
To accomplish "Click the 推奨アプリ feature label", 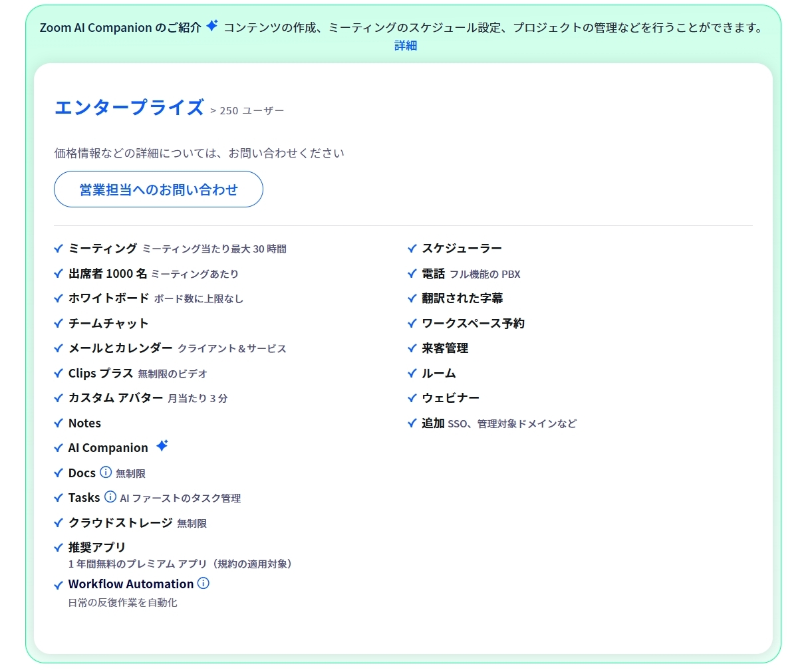I will pos(97,548).
